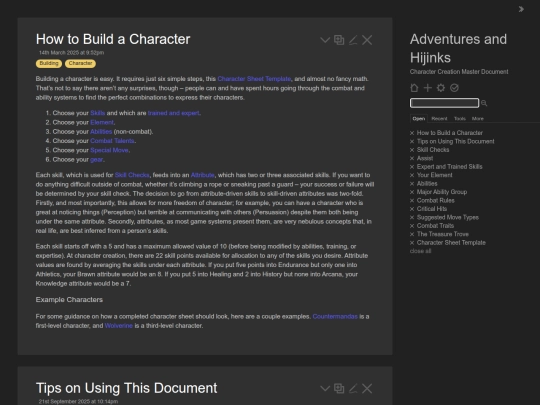Navigate to Assist from sidebar list
Image resolution: width=540 pixels, height=405 pixels.
(x=425, y=158)
